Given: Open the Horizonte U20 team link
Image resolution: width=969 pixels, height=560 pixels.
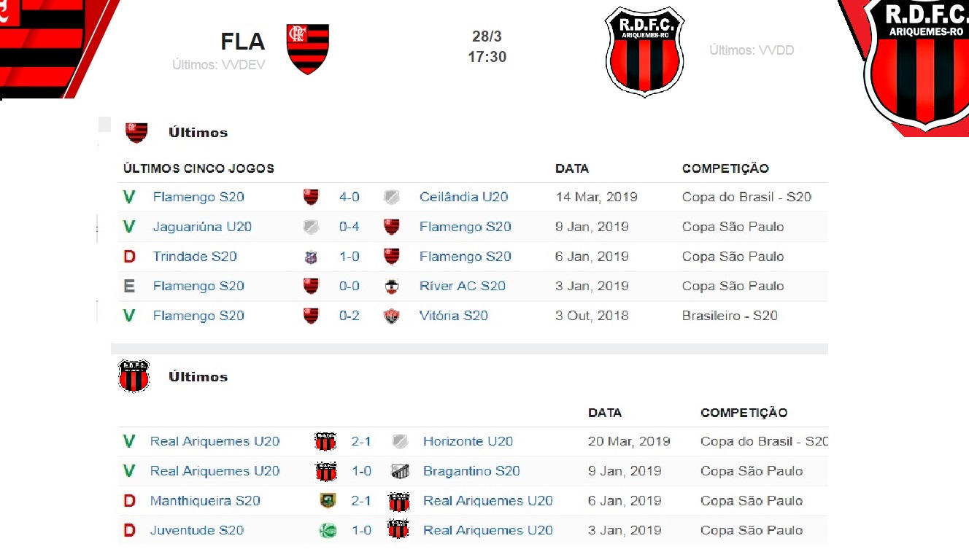Looking at the screenshot, I should 468,441.
